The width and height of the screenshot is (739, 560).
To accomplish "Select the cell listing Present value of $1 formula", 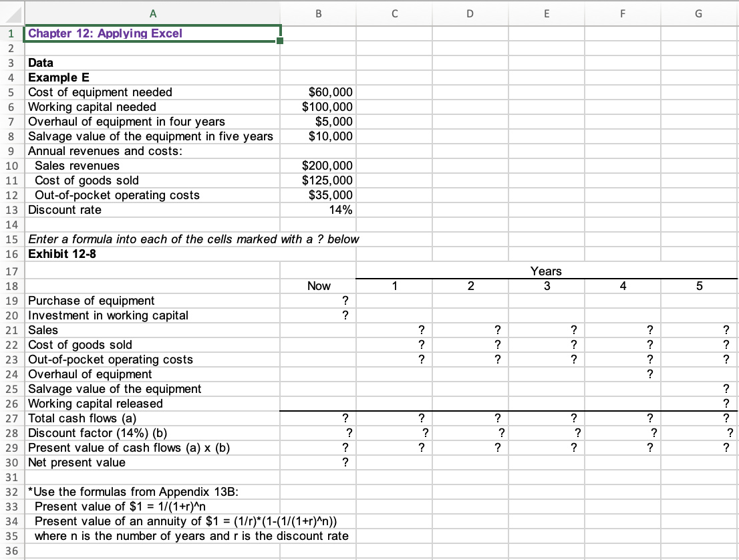I will (152, 507).
